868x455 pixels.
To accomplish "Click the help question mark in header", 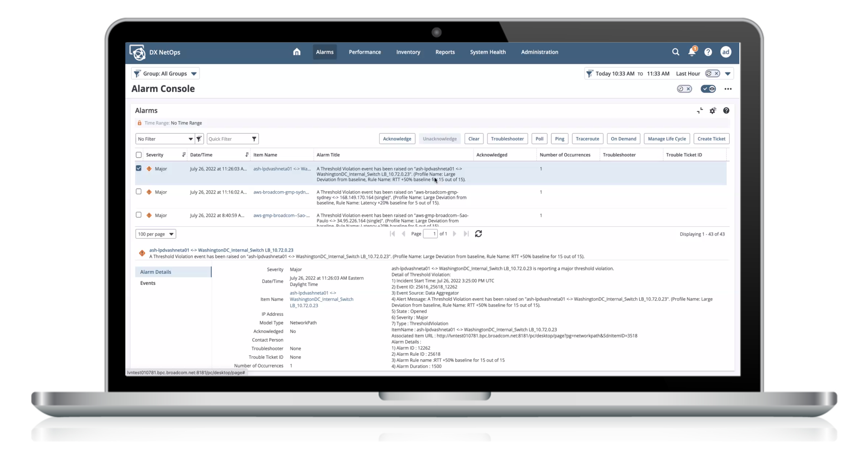I will click(x=708, y=52).
